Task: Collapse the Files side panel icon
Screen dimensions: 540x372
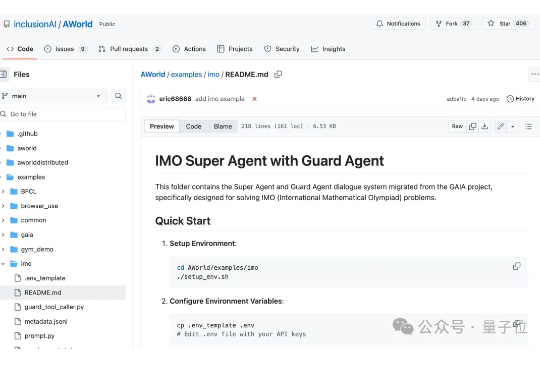Action: [3, 74]
